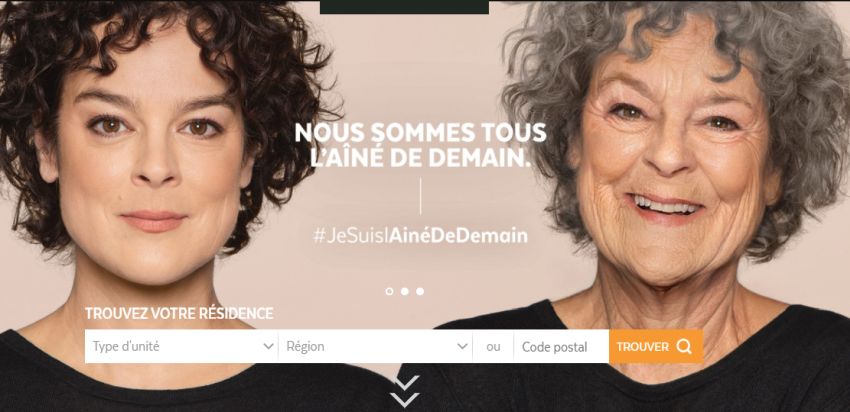Viewport: 850px width, 412px height.
Task: Click the Trouvez votre résidence heading
Action: (x=179, y=313)
